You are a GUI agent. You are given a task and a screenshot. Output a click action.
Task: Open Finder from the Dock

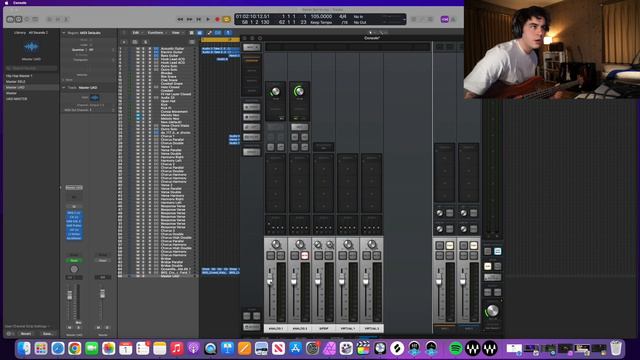pyautogui.click(x=24, y=348)
